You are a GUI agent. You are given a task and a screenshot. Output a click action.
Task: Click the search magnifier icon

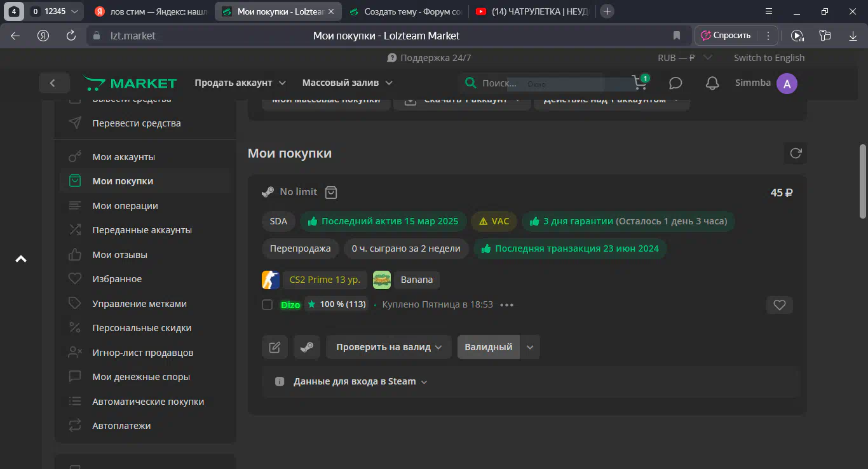(x=470, y=83)
